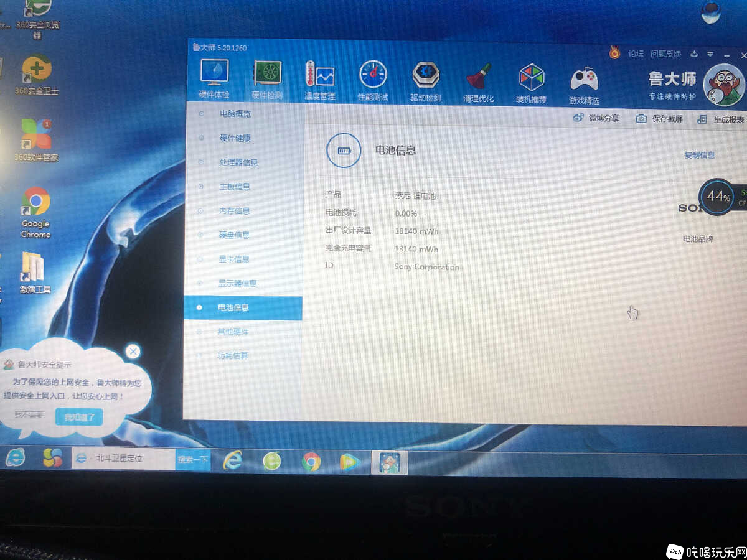The height and width of the screenshot is (560, 747).
Task: Select 功耗估算 in the sidebar
Action: tap(233, 356)
